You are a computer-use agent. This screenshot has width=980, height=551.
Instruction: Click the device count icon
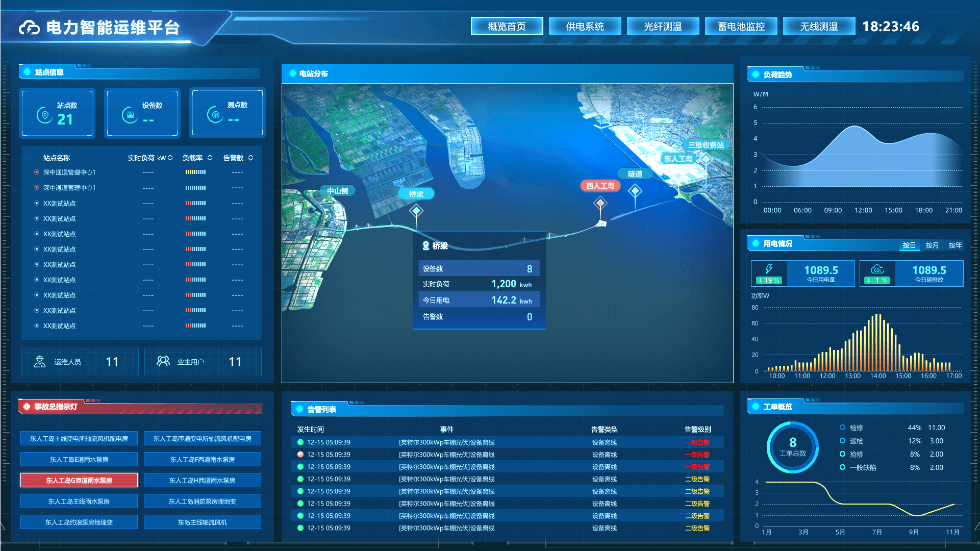click(x=130, y=115)
